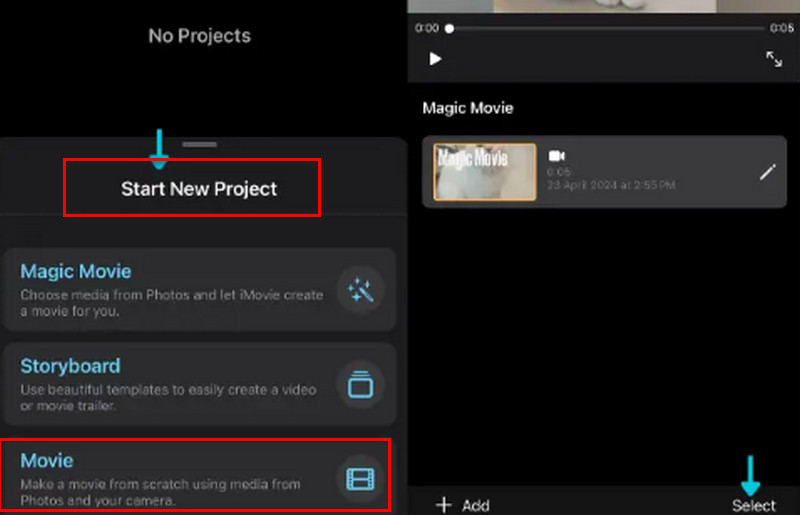The width and height of the screenshot is (800, 515).
Task: Click the plus icon beside Add
Action: [x=444, y=505]
